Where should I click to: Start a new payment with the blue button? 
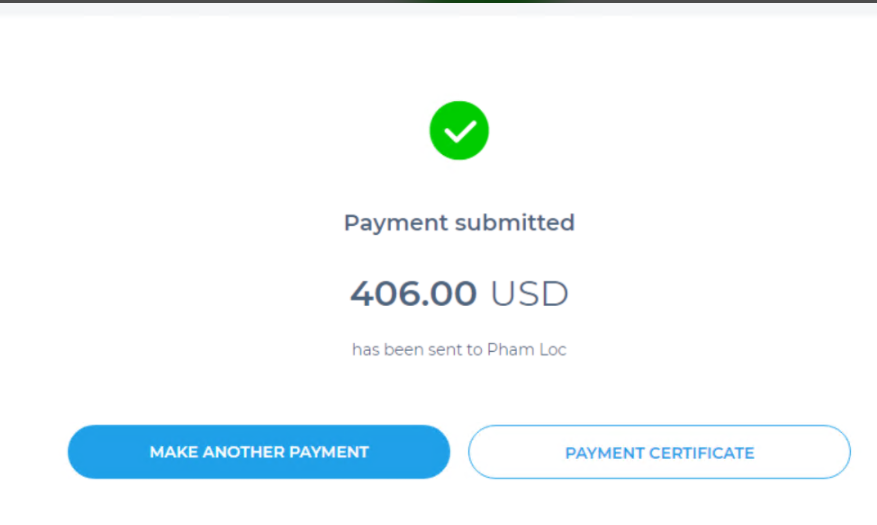pyautogui.click(x=259, y=452)
